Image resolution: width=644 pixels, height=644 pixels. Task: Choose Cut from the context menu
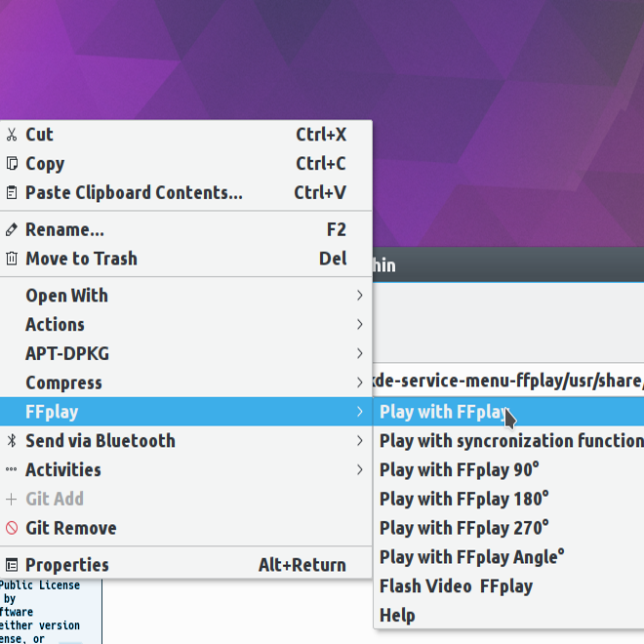186,135
